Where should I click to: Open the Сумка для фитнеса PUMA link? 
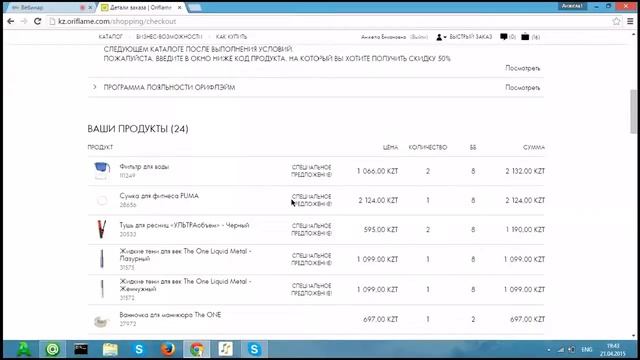(x=159, y=196)
